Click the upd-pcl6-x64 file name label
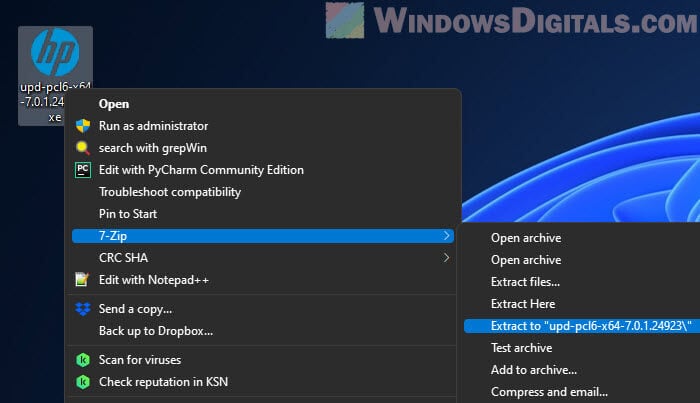This screenshot has width=700, height=403. coord(55,102)
